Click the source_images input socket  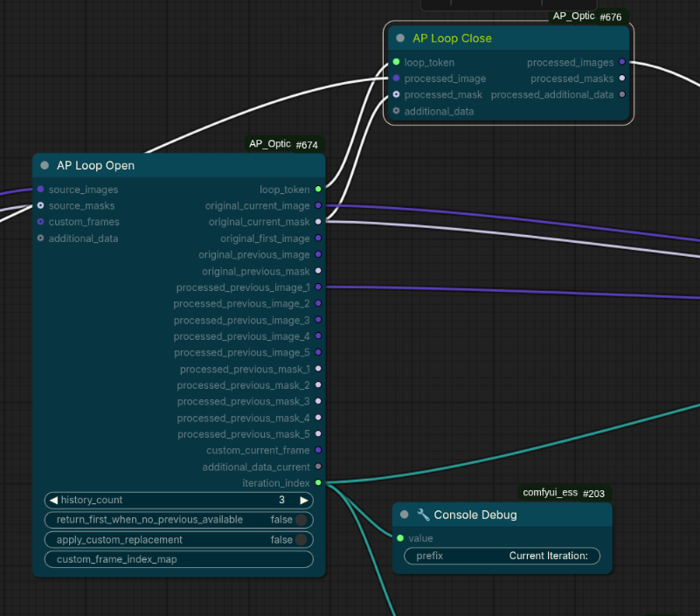[x=40, y=190]
